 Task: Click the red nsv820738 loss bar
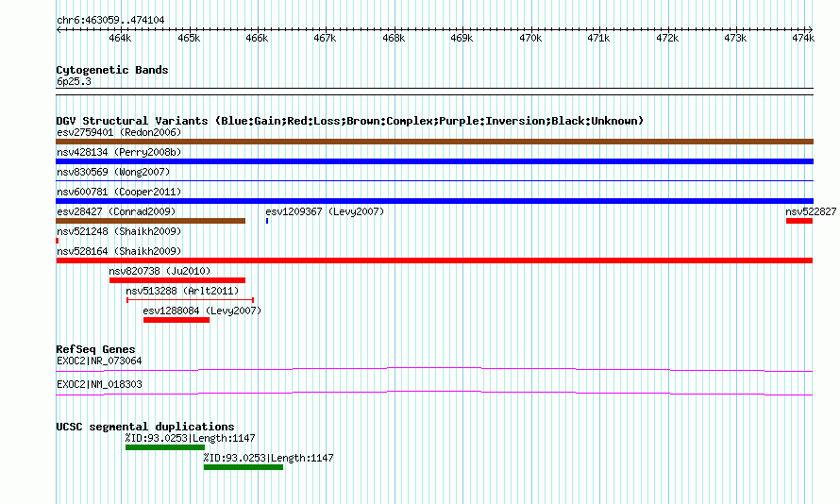pos(177,280)
